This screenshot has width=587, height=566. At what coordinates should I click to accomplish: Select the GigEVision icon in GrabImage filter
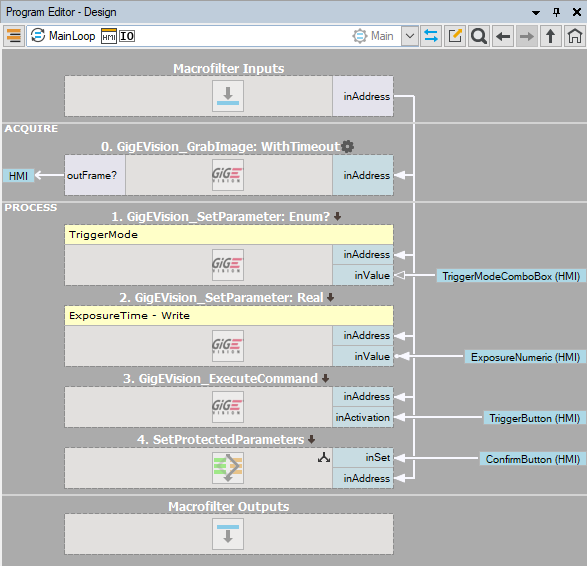228,175
